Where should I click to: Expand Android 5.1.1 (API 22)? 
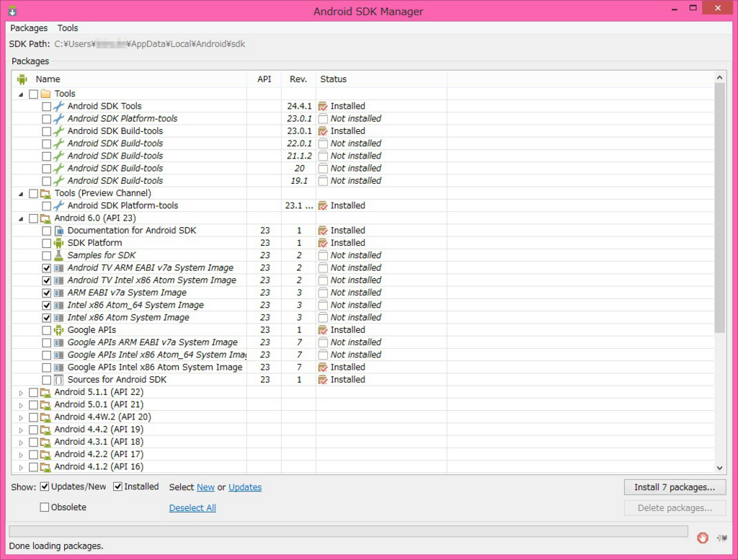point(21,393)
